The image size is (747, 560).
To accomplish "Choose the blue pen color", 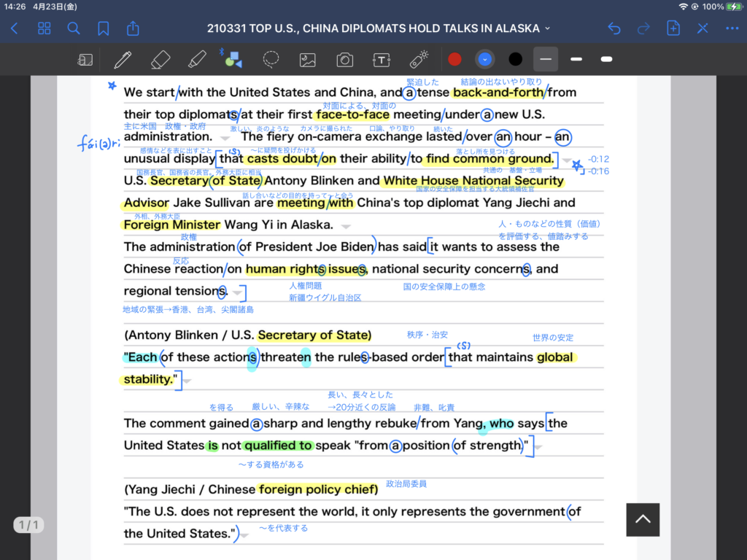I will click(x=485, y=59).
